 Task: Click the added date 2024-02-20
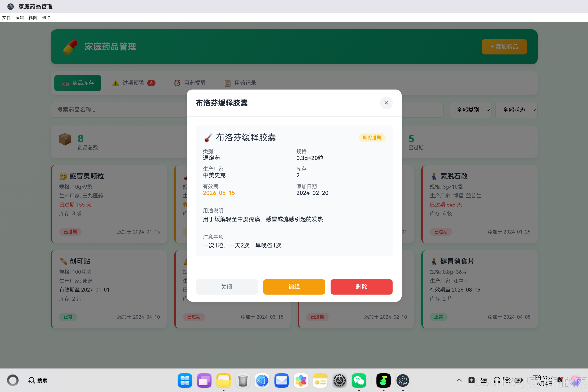(312, 193)
